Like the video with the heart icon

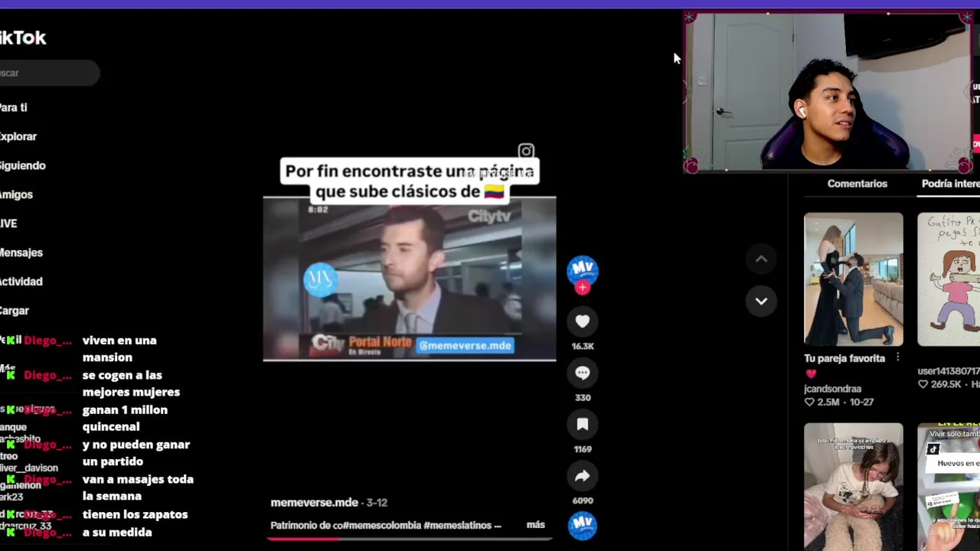[x=583, y=321]
